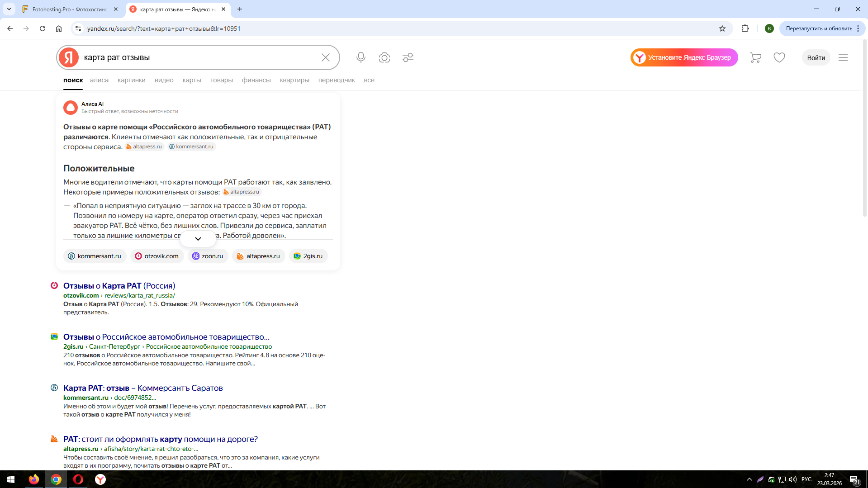
Task: Switch to Chrome in the taskbar
Action: (x=56, y=479)
